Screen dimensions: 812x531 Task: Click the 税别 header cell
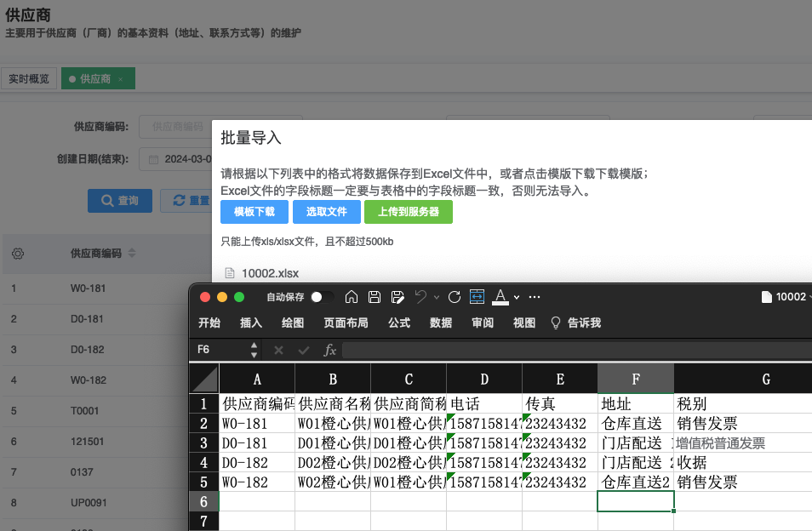tap(743, 403)
